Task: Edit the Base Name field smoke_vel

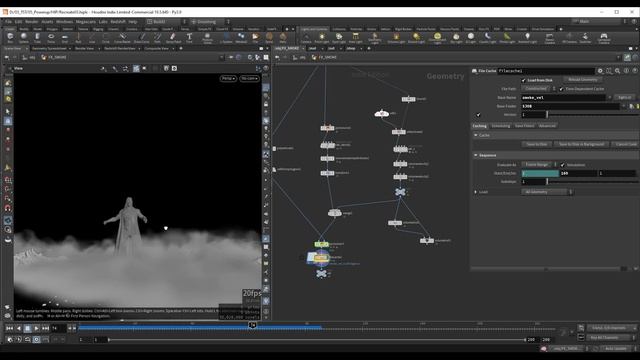Action: point(564,98)
